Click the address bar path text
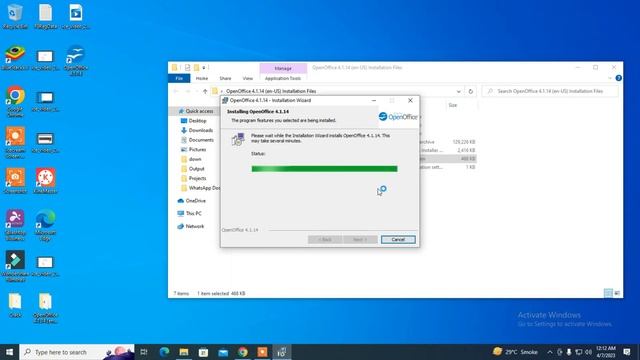640x360 pixels. pos(271,91)
